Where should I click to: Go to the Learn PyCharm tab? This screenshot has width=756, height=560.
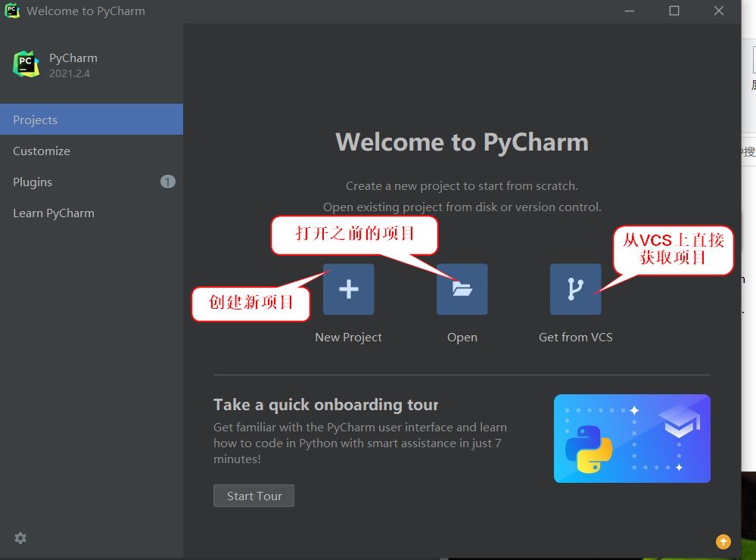(92, 213)
